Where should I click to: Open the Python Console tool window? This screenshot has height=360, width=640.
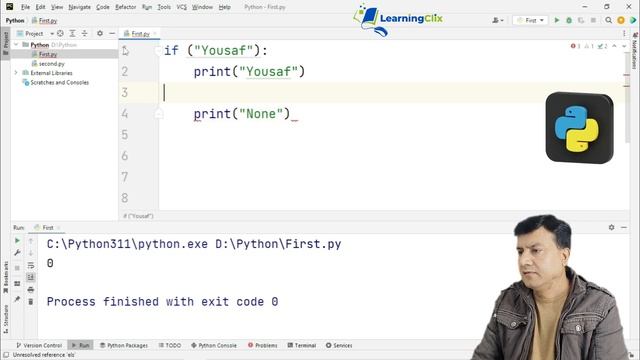pyautogui.click(x=214, y=345)
